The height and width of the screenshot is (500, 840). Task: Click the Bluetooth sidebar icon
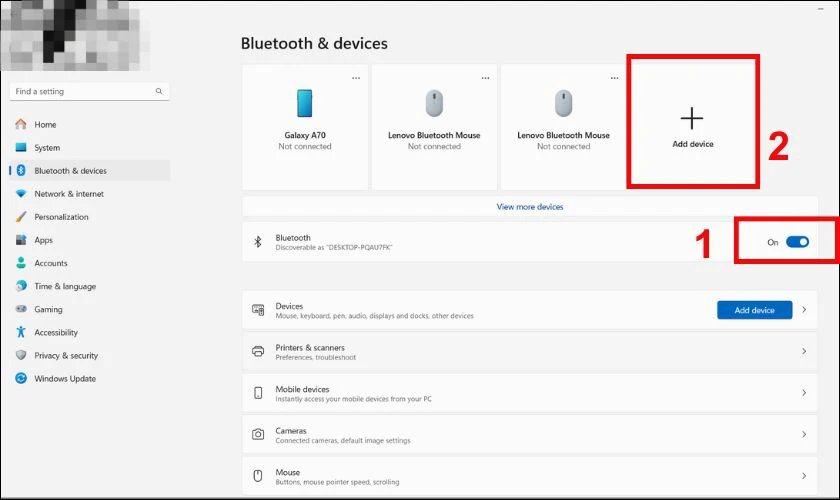[21, 170]
